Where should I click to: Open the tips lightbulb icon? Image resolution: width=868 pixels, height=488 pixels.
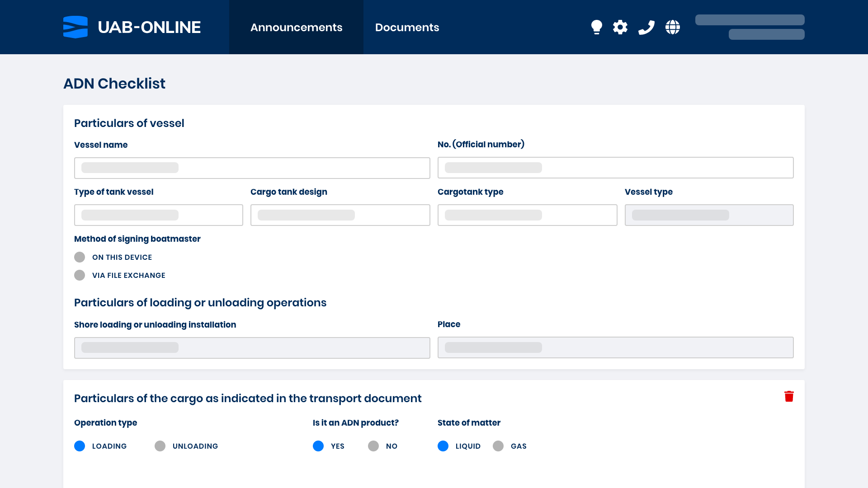[x=597, y=27]
